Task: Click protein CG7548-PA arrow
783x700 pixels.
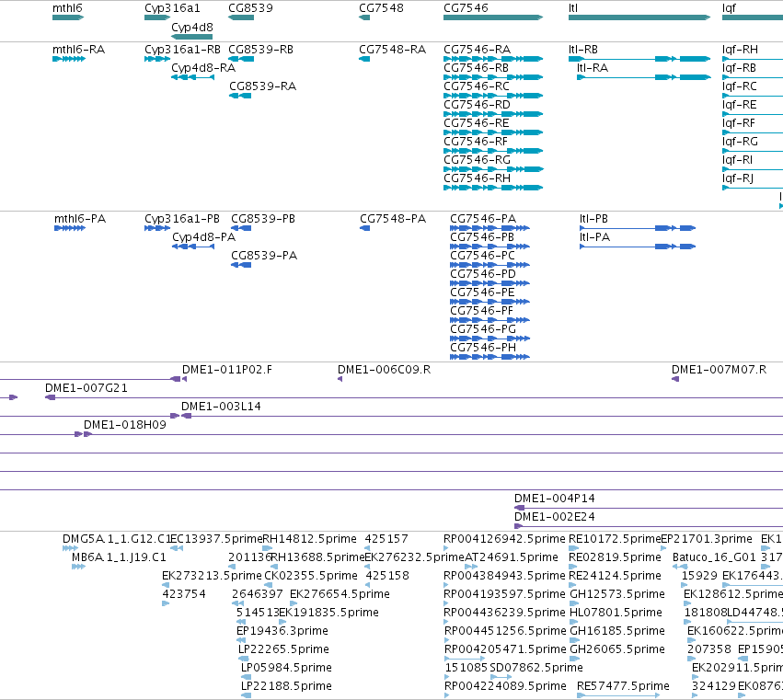Action: pyautogui.click(x=365, y=228)
